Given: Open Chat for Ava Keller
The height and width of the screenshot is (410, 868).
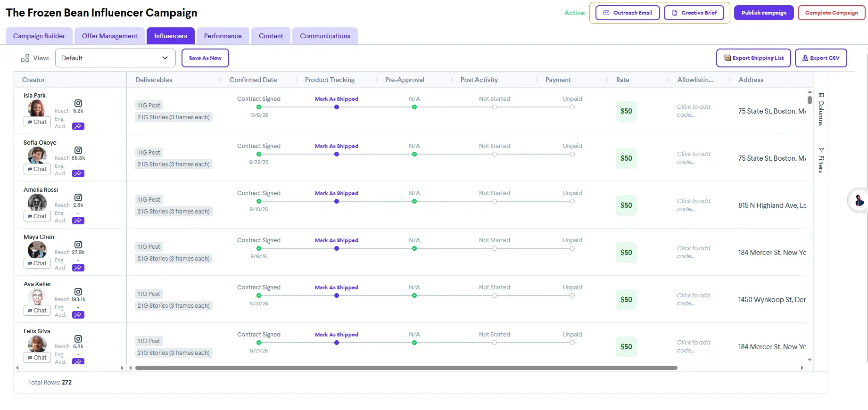Looking at the screenshot, I should coord(37,310).
